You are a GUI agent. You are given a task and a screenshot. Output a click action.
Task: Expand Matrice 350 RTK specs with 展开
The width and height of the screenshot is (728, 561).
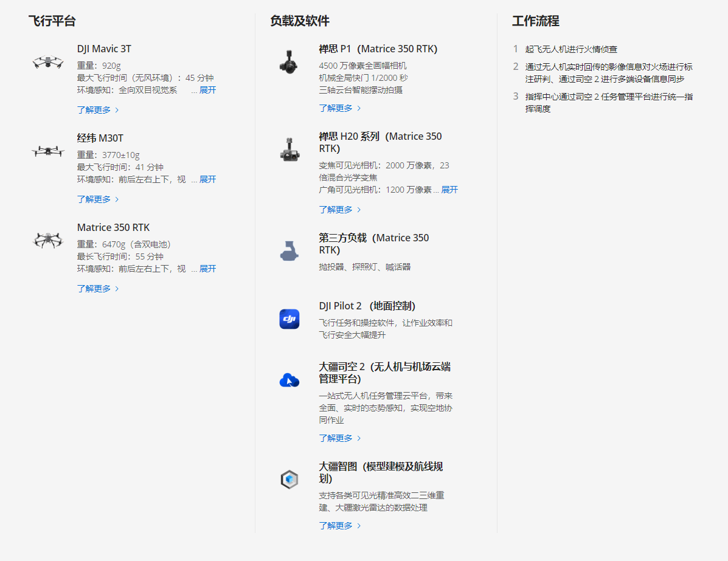coord(207,269)
